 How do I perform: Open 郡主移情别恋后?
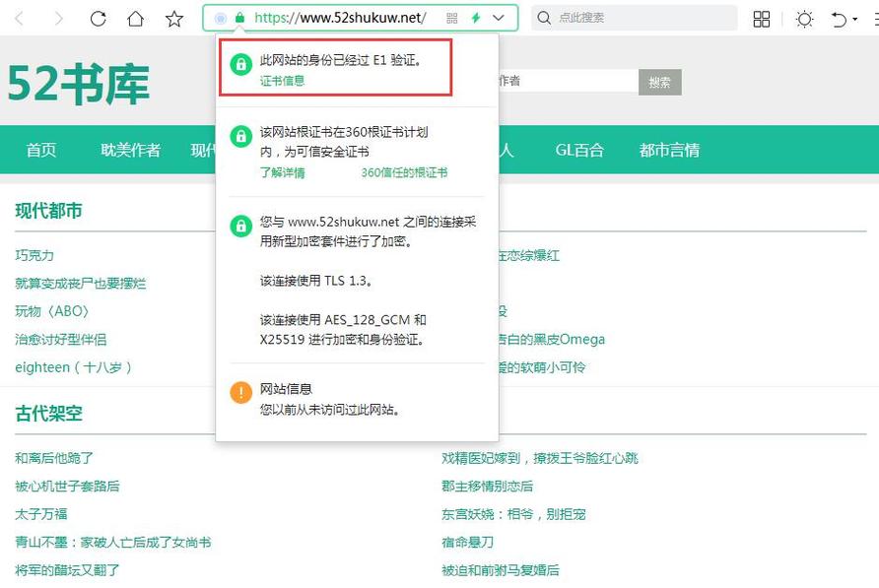(x=487, y=487)
